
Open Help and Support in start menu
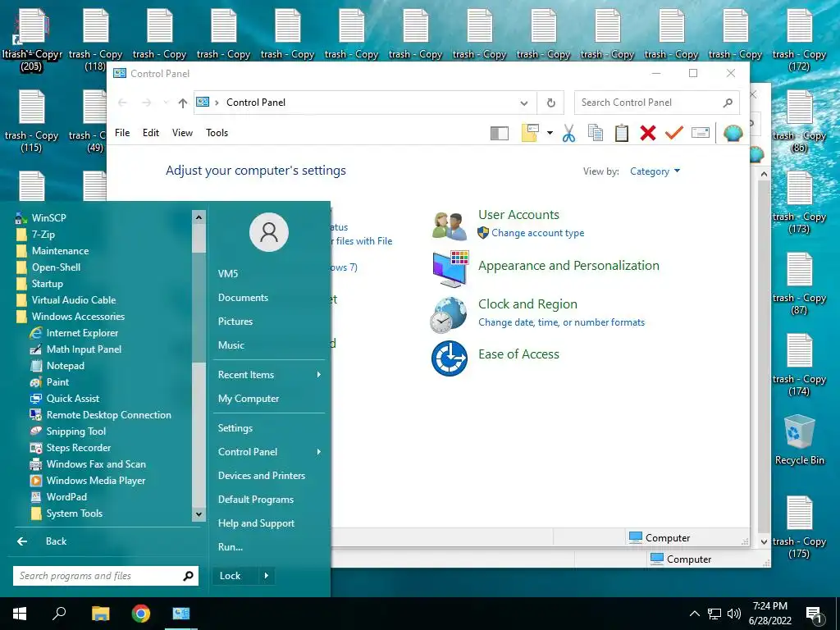[x=256, y=523]
